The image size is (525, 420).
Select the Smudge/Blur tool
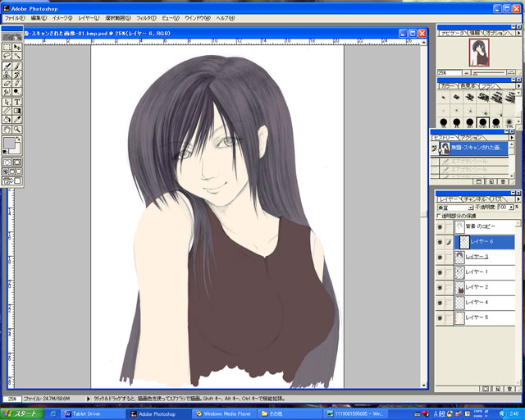coord(7,91)
